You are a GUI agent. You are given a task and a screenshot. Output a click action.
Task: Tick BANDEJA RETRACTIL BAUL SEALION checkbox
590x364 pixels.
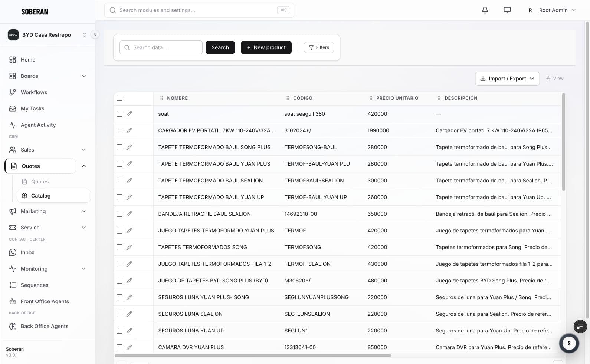[119, 214]
